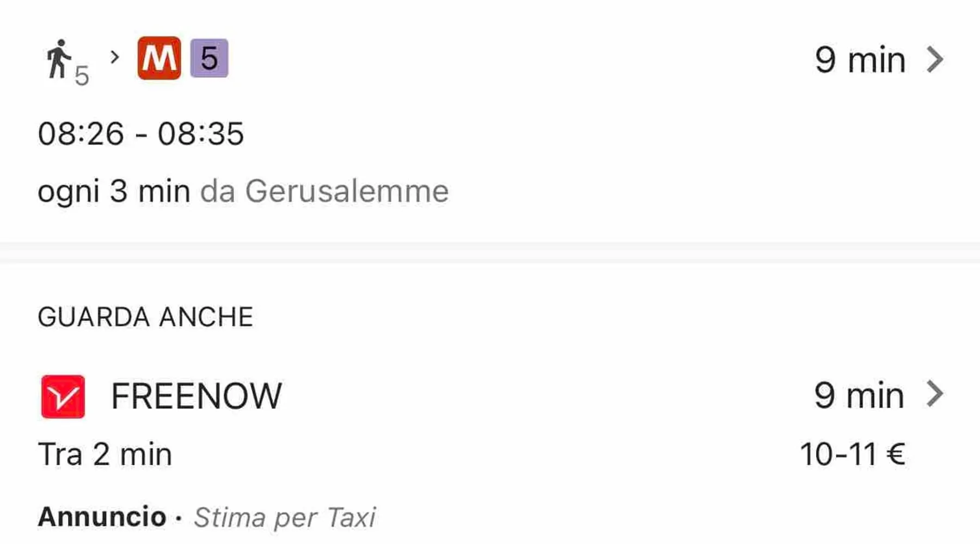Tap the metro route's 9 min duration
980x544 pixels.
click(x=860, y=59)
